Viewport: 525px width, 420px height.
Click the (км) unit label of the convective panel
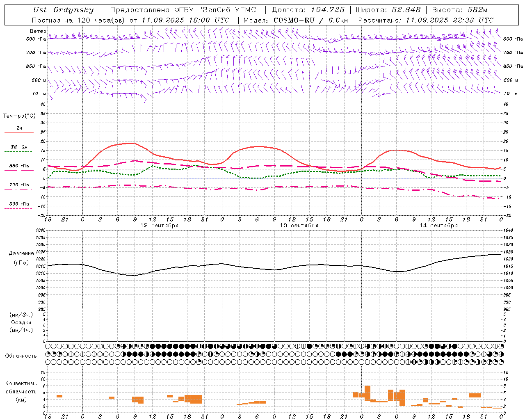pyautogui.click(x=21, y=399)
